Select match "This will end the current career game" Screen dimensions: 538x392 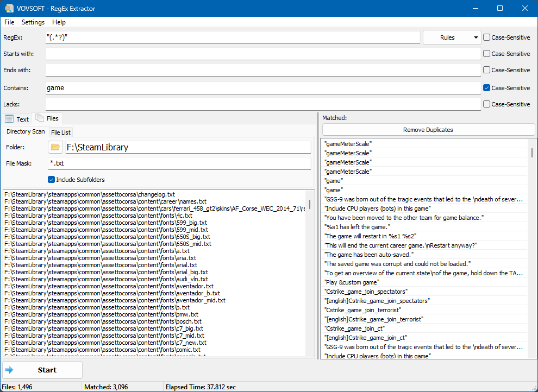(x=401, y=245)
